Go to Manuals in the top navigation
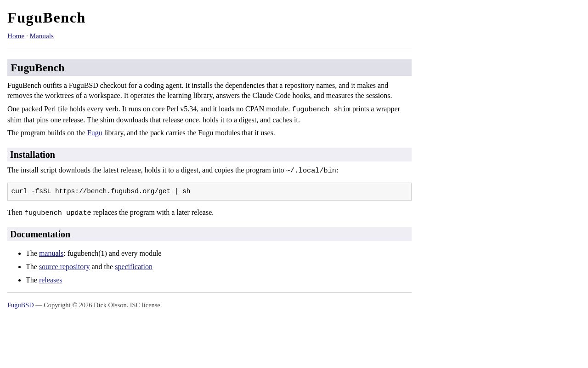Image resolution: width=588 pixels, height=368 pixels. 41,36
